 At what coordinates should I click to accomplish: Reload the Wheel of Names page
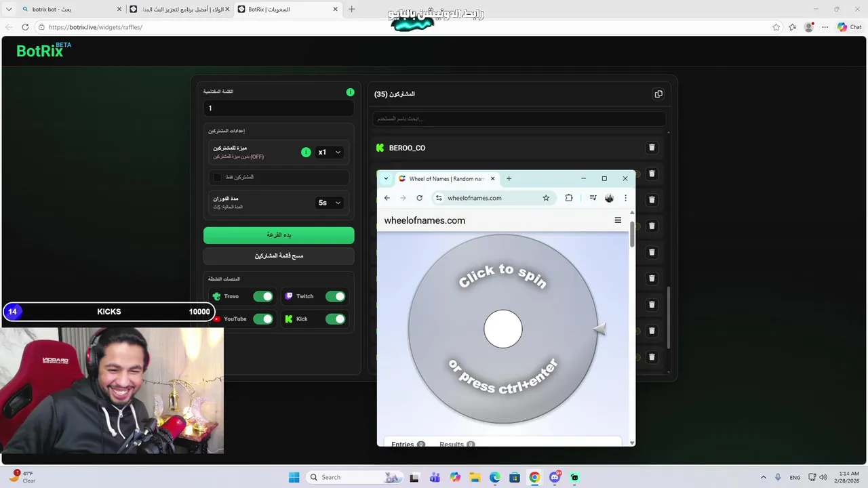tap(419, 198)
